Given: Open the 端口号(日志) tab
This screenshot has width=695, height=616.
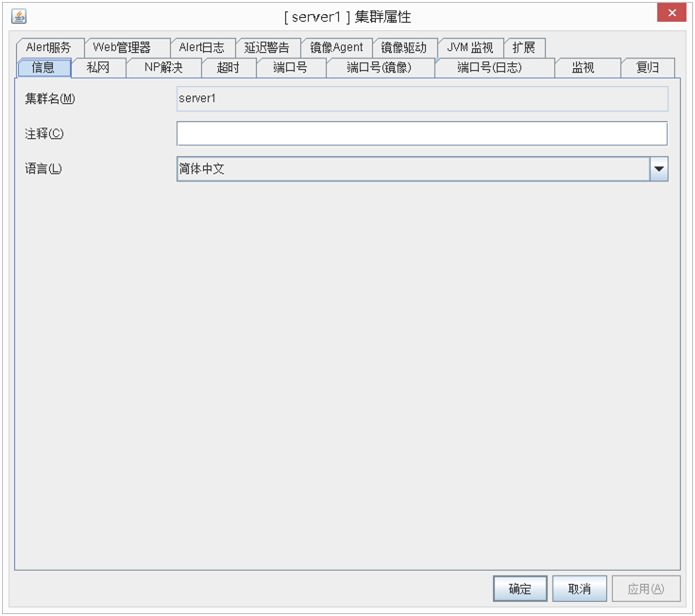Looking at the screenshot, I should click(x=489, y=68).
